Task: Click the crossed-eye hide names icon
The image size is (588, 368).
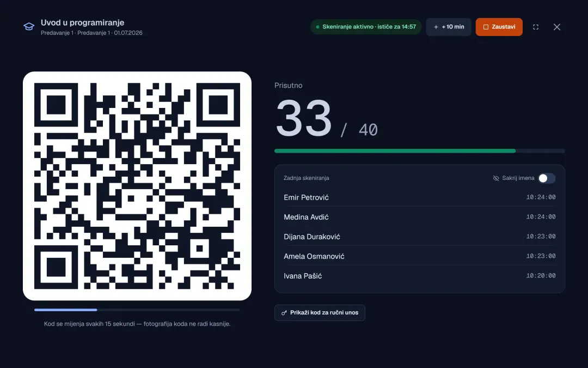Action: 496,178
